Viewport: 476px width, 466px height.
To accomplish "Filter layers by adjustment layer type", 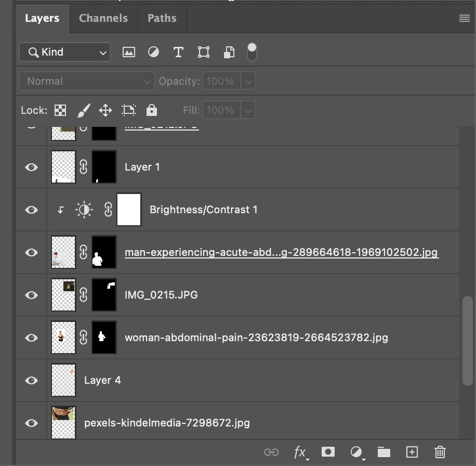I will pos(153,52).
